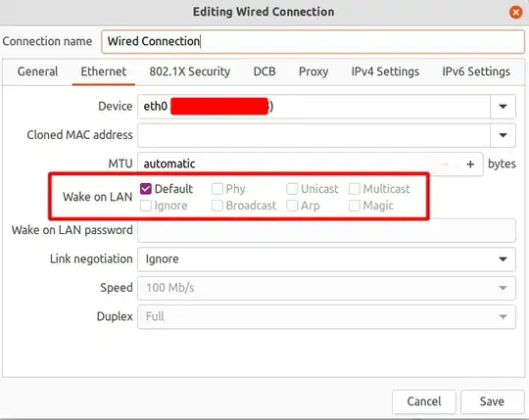The image size is (529, 420).
Task: Go to the DCB tab
Action: click(264, 71)
